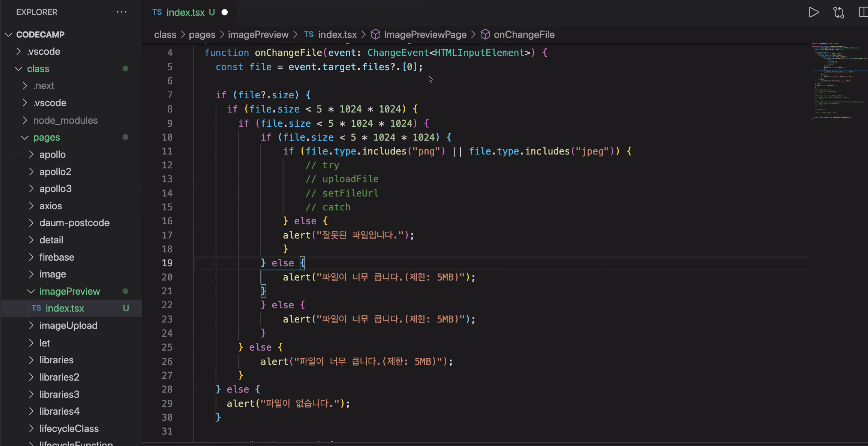Click the class breadcrumb segment
Image resolution: width=868 pixels, height=446 pixels.
tap(165, 34)
